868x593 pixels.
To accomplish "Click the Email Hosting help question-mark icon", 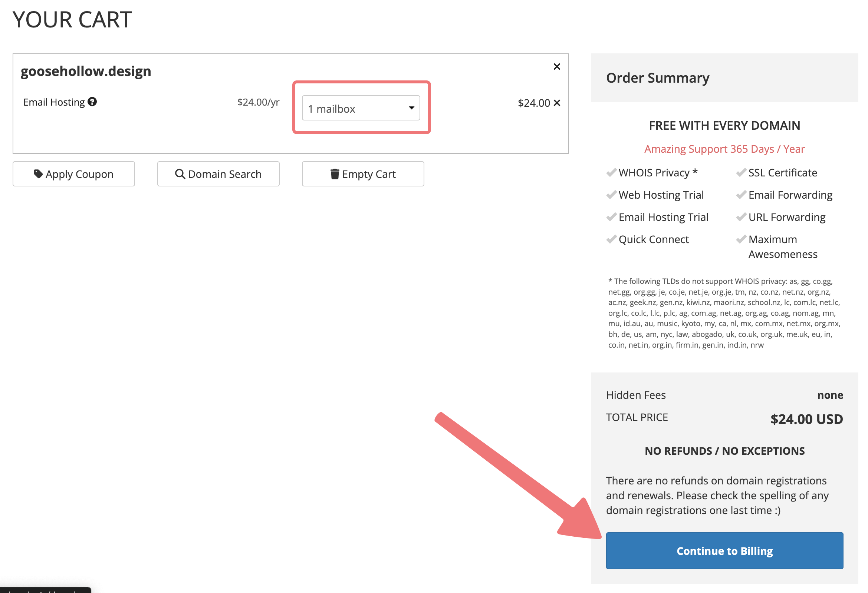I will (92, 102).
